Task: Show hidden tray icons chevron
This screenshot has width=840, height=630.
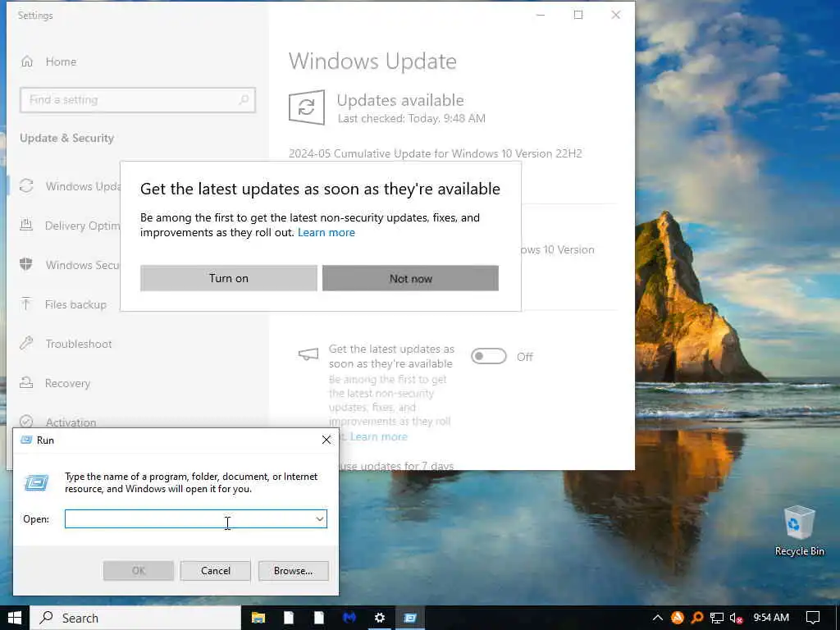Action: [658, 618]
